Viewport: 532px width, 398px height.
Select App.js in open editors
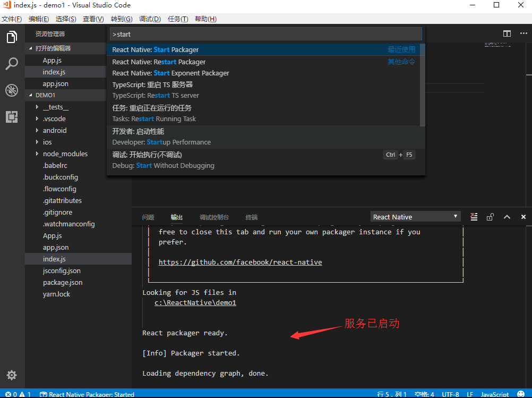click(52, 61)
